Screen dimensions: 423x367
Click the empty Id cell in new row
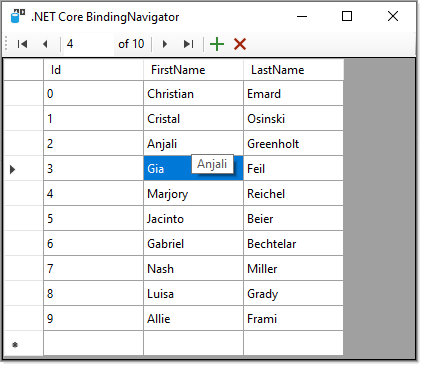pyautogui.click(x=93, y=344)
